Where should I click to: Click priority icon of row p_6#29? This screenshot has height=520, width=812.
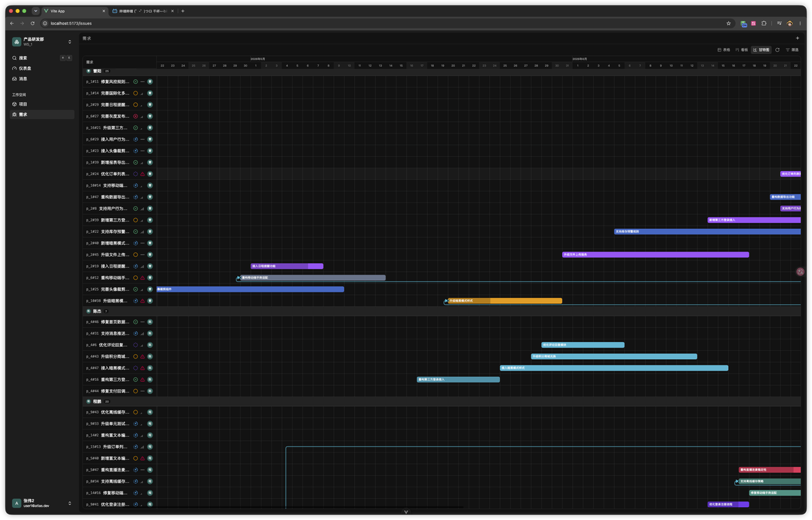click(x=142, y=139)
